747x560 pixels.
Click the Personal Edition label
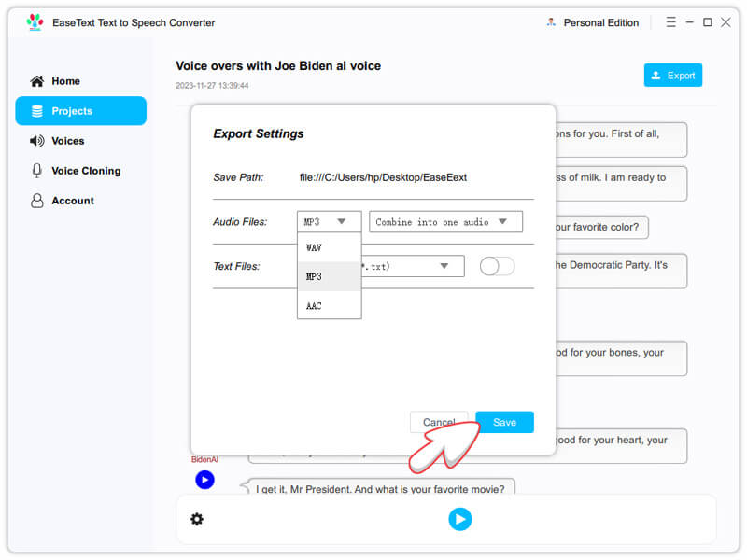coord(600,22)
